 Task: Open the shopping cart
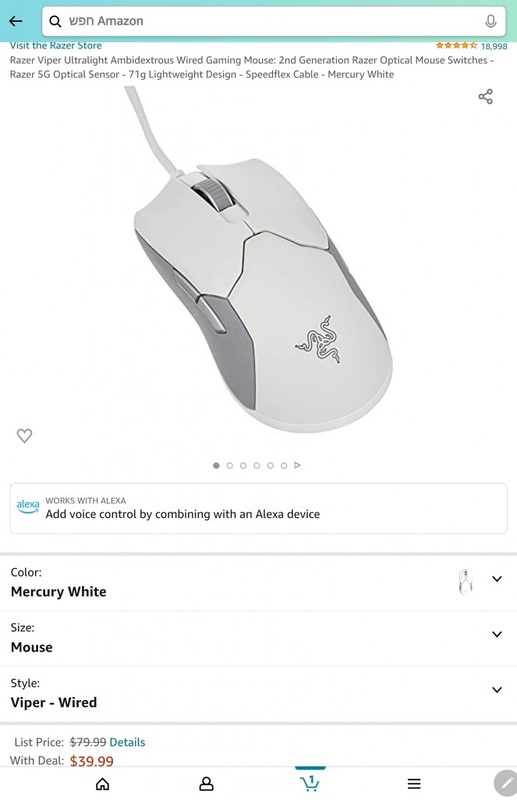click(310, 783)
